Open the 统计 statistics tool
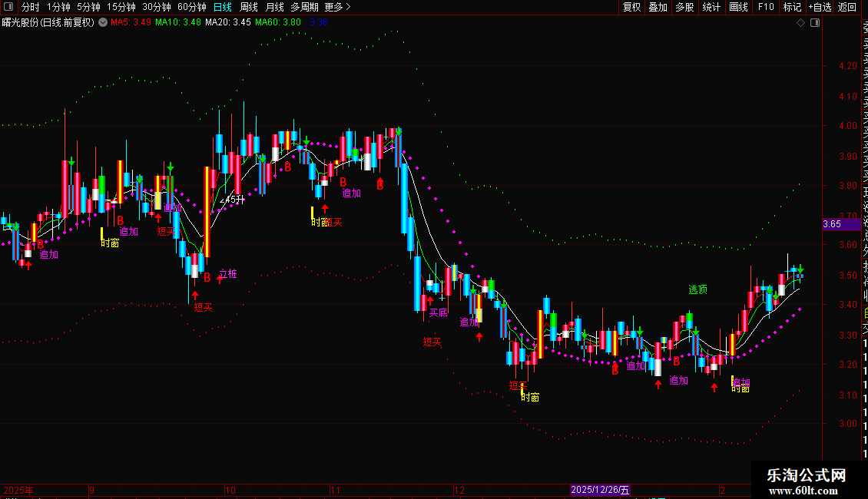 pyautogui.click(x=711, y=7)
